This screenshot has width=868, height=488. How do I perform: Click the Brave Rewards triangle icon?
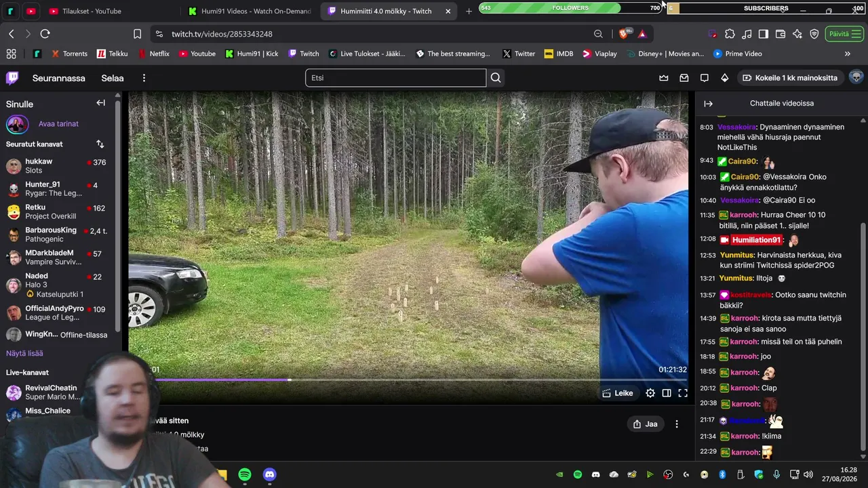[642, 34]
